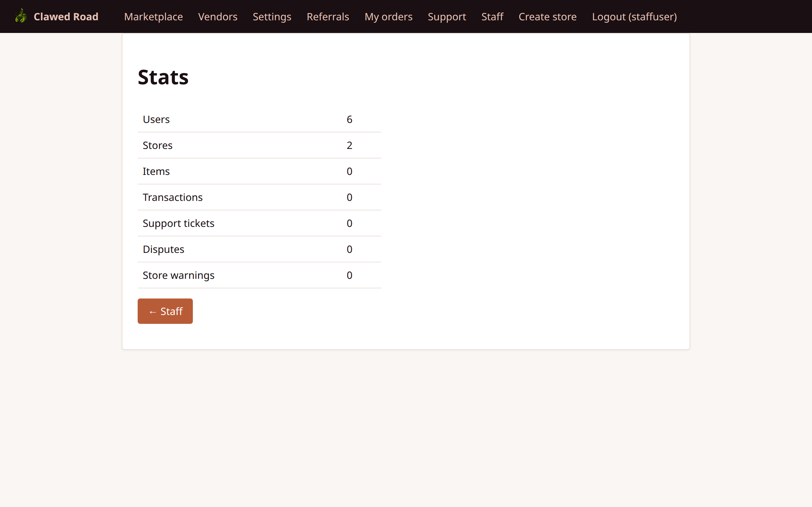Image resolution: width=812 pixels, height=507 pixels.
Task: Click the Stats page heading
Action: [163, 77]
